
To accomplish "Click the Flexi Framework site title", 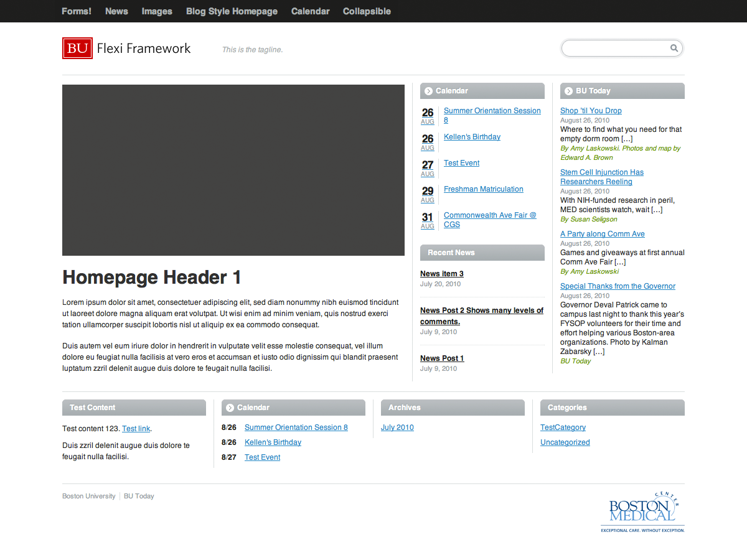I will point(144,49).
